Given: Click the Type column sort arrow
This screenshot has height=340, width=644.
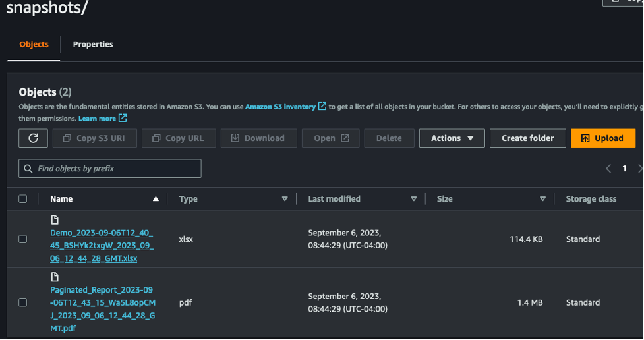Looking at the screenshot, I should pyautogui.click(x=285, y=199).
